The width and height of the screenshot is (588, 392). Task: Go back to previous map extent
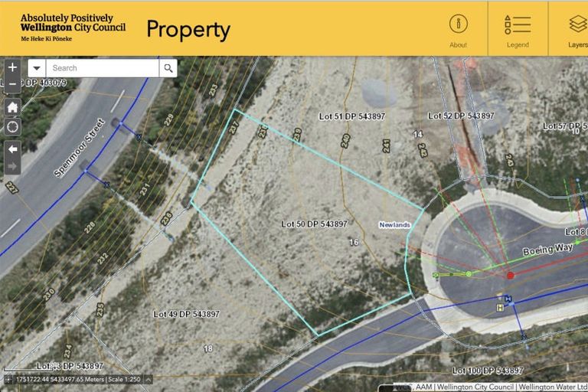(x=12, y=149)
